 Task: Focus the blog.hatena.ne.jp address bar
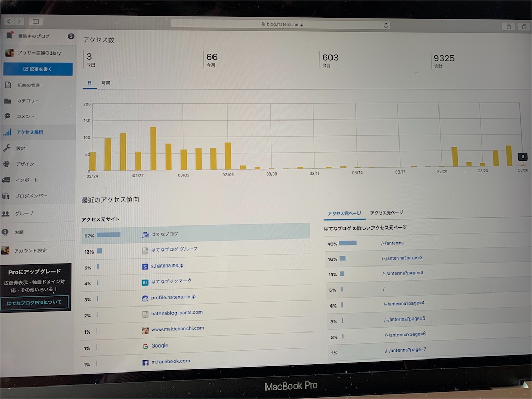point(281,24)
